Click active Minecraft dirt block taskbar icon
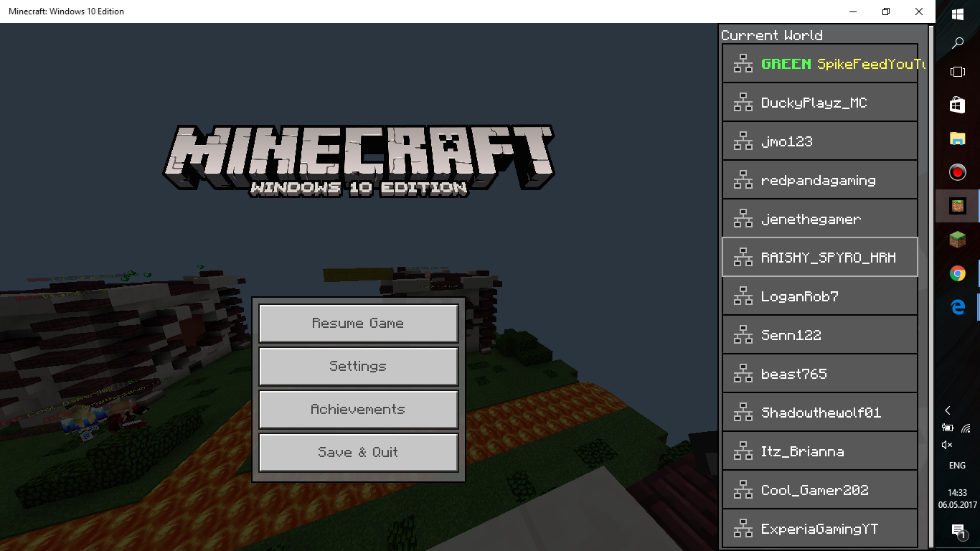 pos(958,206)
